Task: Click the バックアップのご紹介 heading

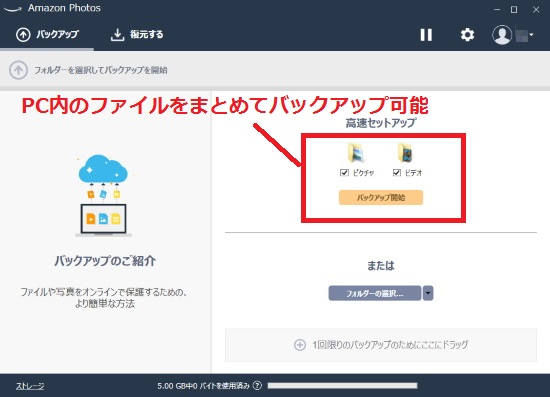Action: point(105,261)
